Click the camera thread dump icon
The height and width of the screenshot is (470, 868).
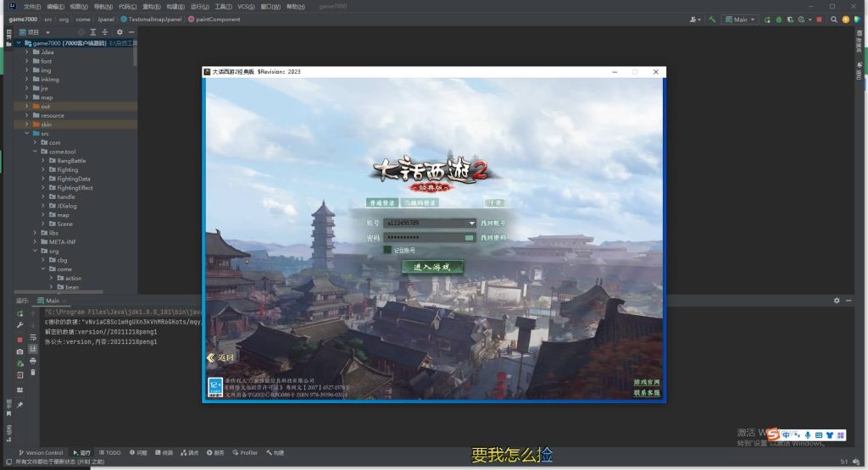(x=19, y=351)
